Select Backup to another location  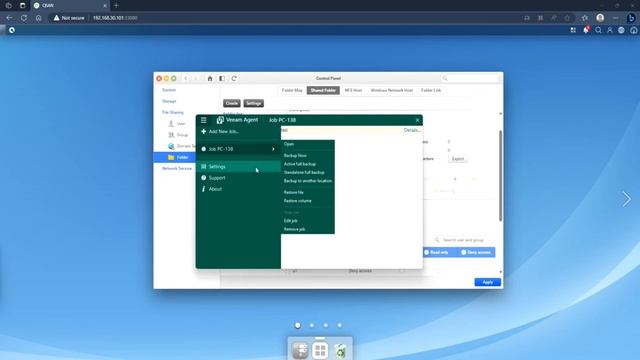click(x=308, y=181)
